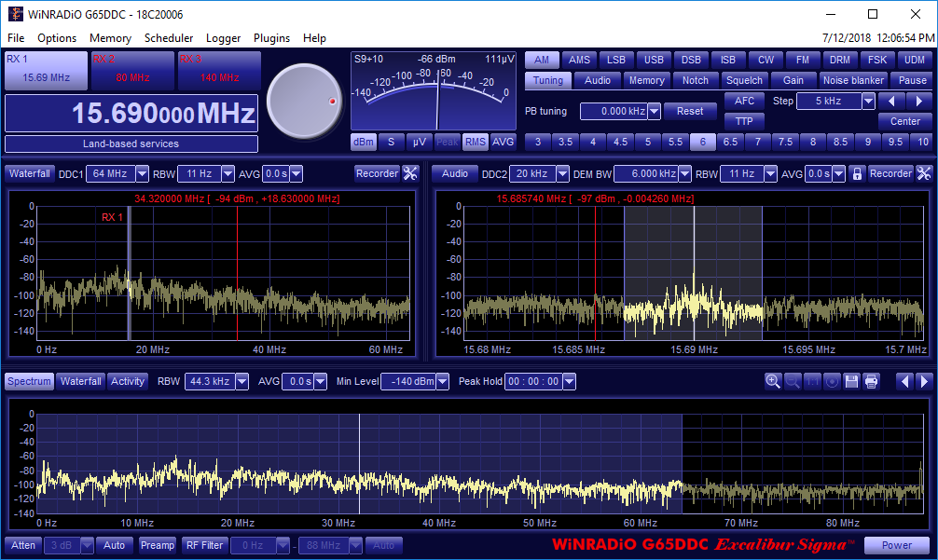Save the spectrum with the floppy disk icon

click(851, 381)
